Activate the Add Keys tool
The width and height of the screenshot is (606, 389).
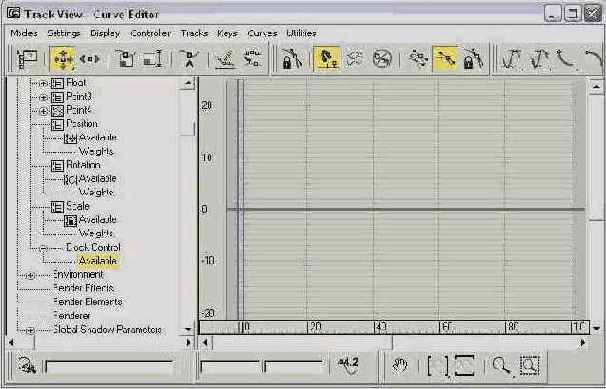coord(189,59)
